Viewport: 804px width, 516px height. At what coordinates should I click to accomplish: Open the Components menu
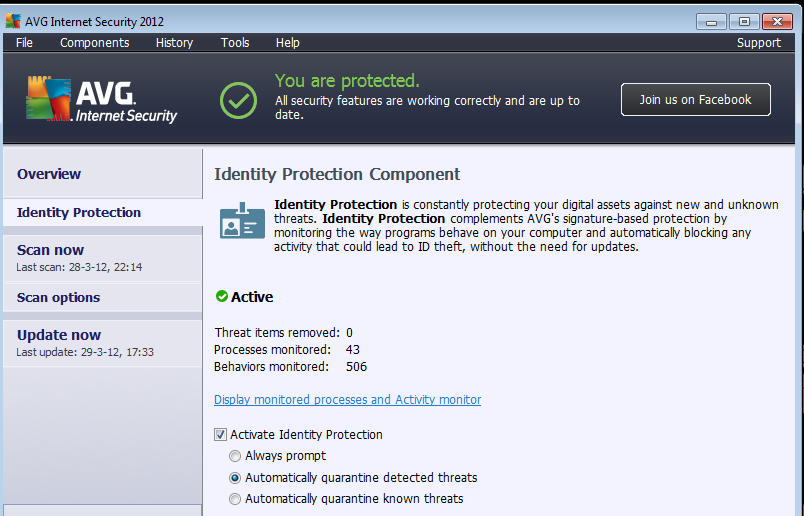pos(94,43)
